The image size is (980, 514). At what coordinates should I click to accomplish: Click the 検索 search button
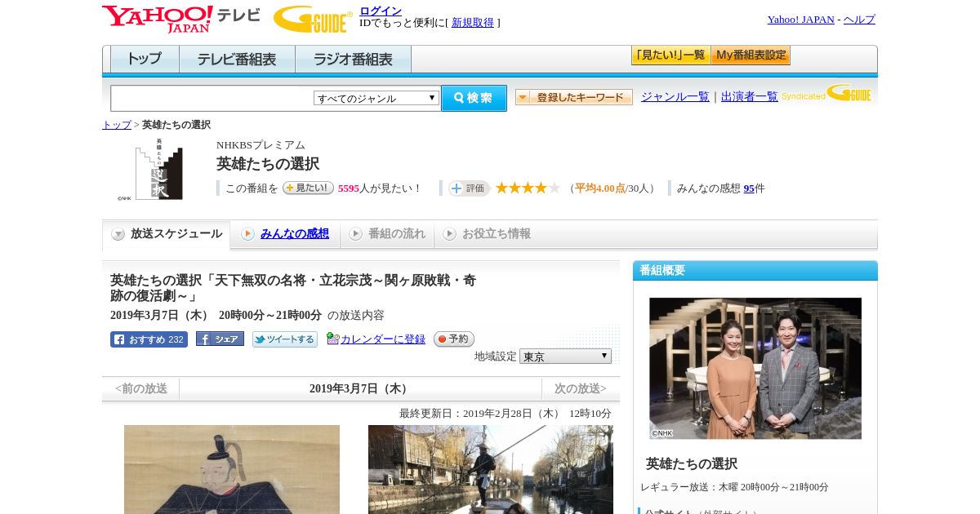click(474, 98)
